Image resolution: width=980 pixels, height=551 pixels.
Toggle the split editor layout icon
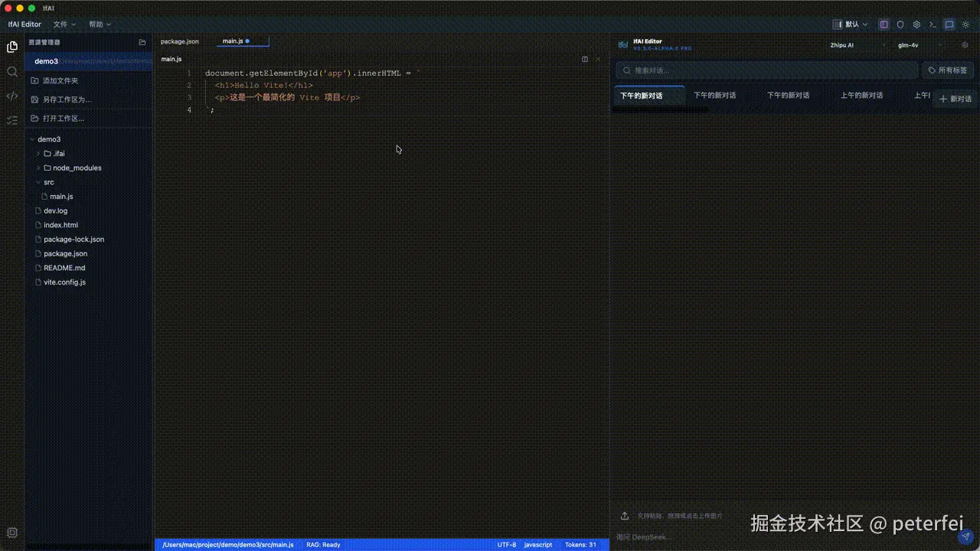[x=884, y=24]
